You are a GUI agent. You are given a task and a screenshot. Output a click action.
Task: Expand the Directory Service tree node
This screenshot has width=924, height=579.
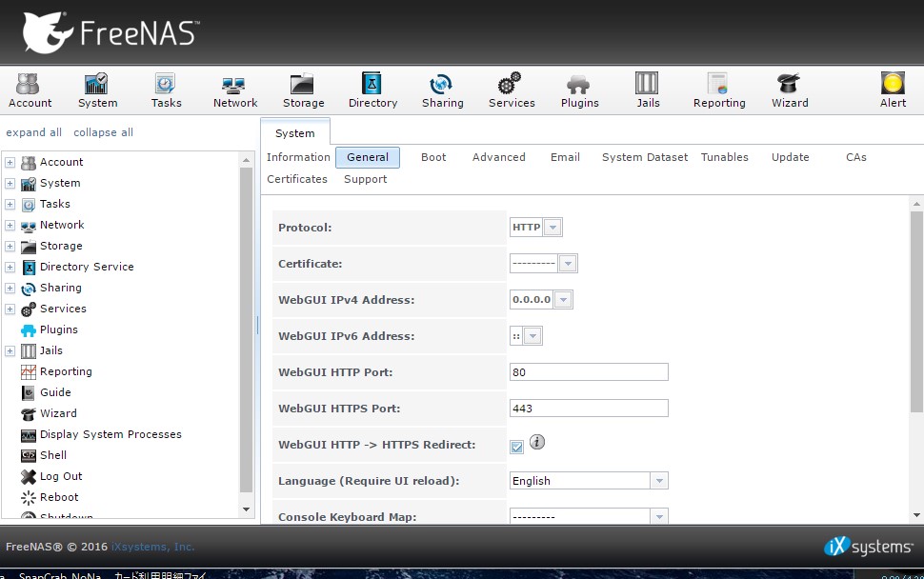(x=10, y=267)
